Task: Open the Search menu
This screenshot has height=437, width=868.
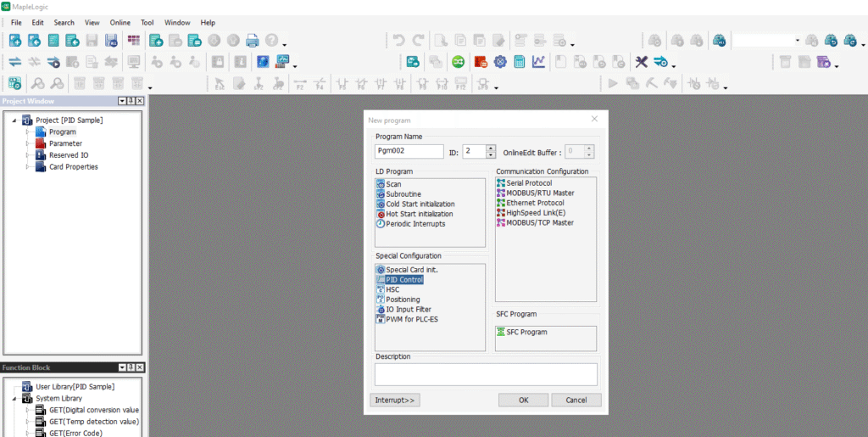Action: tap(64, 23)
